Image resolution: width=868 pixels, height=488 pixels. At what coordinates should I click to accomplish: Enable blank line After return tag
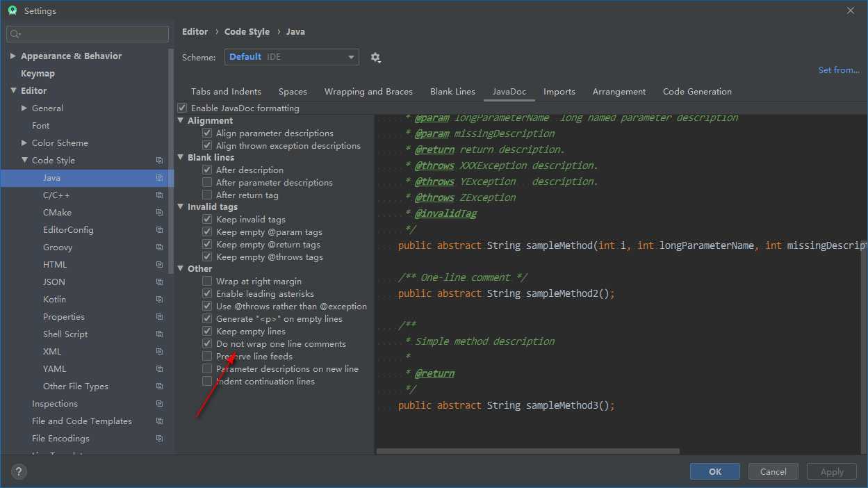(207, 195)
